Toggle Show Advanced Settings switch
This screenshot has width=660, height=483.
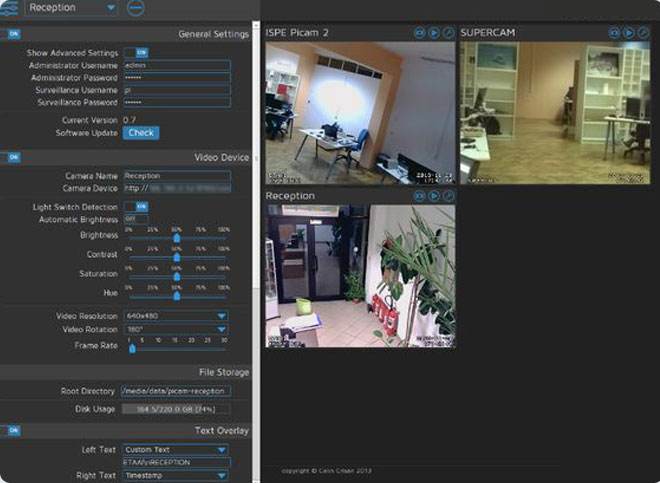click(140, 52)
